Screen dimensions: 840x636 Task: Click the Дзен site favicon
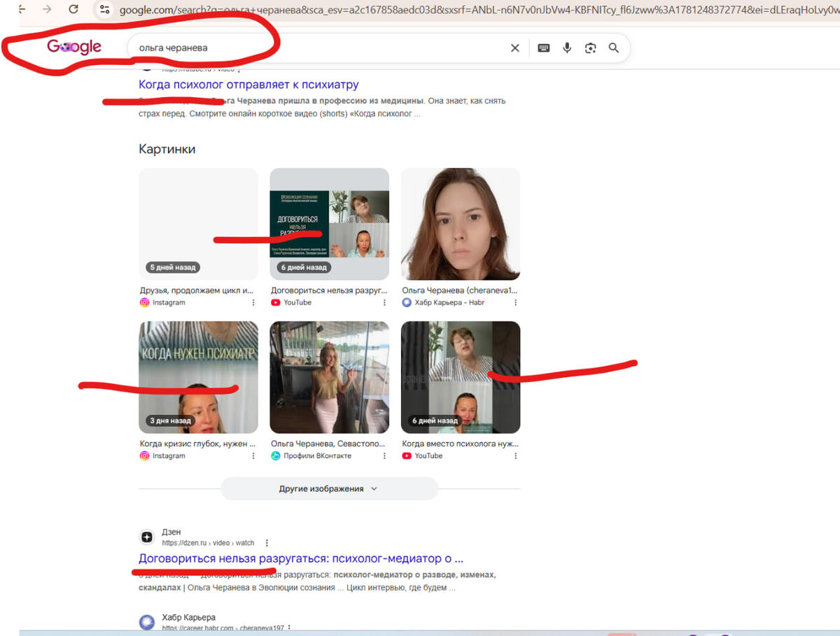[146, 537]
